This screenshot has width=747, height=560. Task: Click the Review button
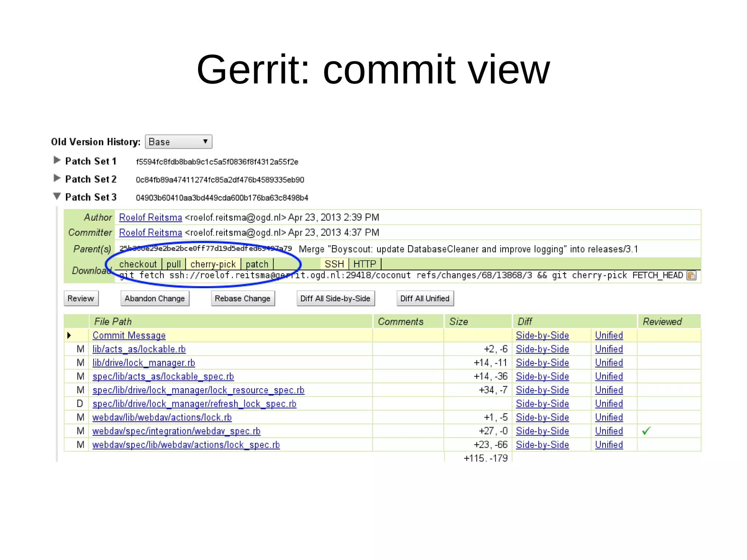click(x=81, y=298)
